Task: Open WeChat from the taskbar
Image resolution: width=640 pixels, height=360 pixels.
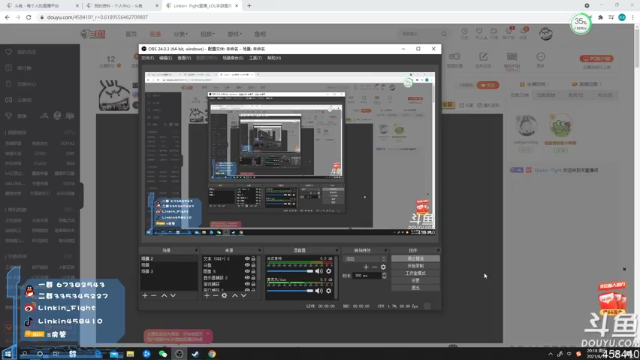Action: pos(163,354)
